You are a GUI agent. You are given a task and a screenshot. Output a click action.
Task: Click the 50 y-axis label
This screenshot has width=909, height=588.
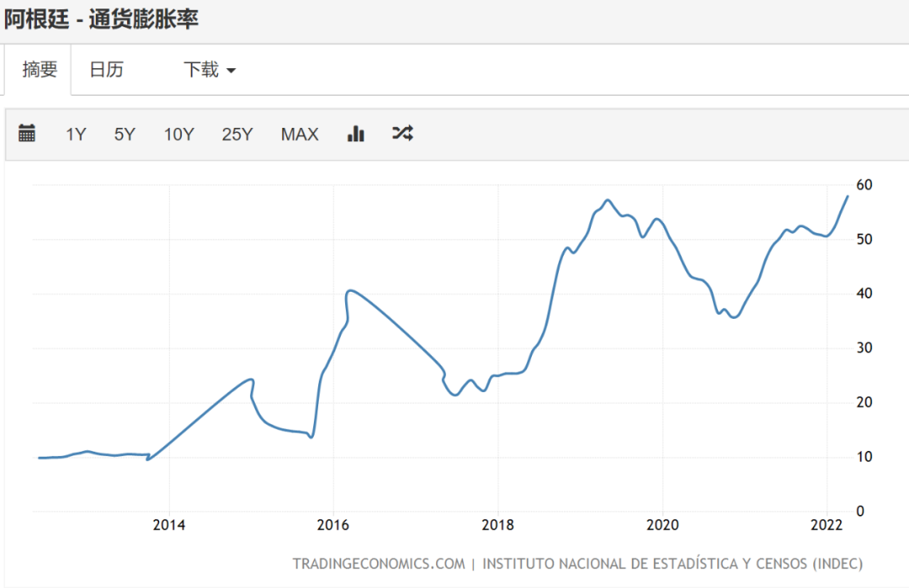[x=864, y=239]
